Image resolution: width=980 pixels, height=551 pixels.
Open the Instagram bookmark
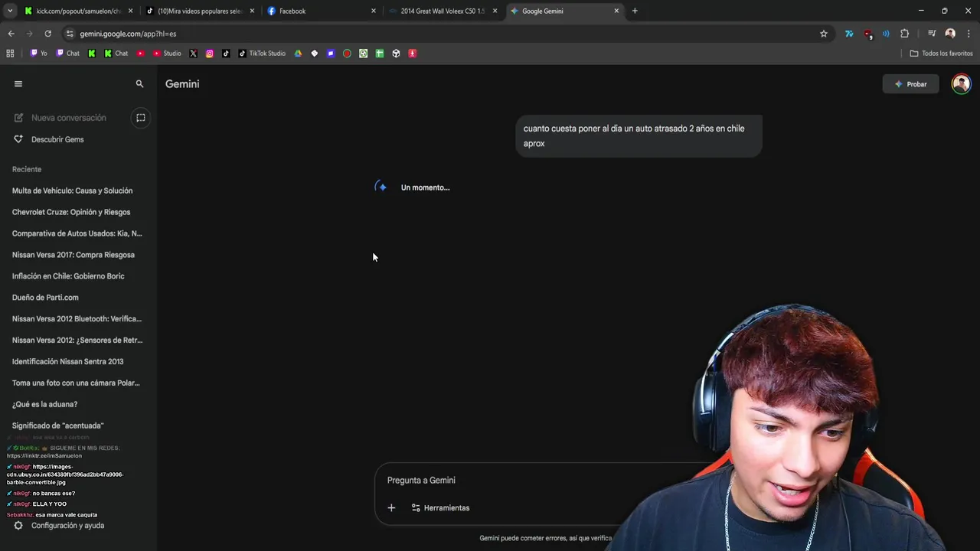pyautogui.click(x=210, y=54)
